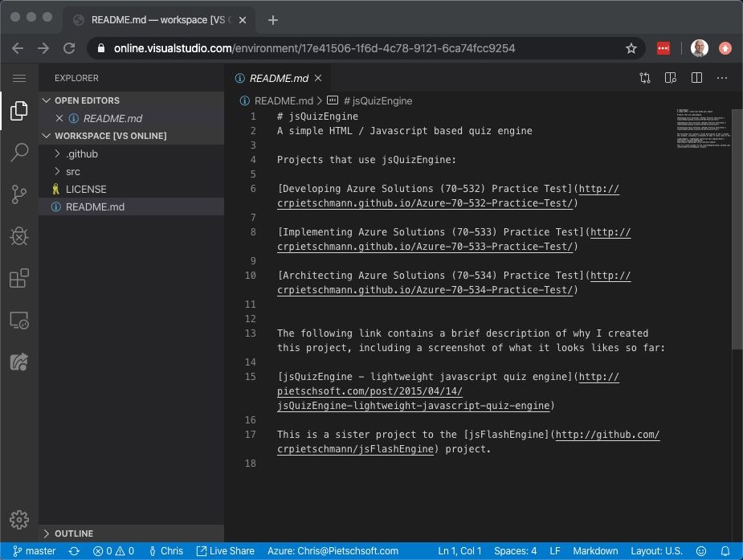Open the Search view icon
Viewport: 743px width, 560px height.
click(19, 152)
